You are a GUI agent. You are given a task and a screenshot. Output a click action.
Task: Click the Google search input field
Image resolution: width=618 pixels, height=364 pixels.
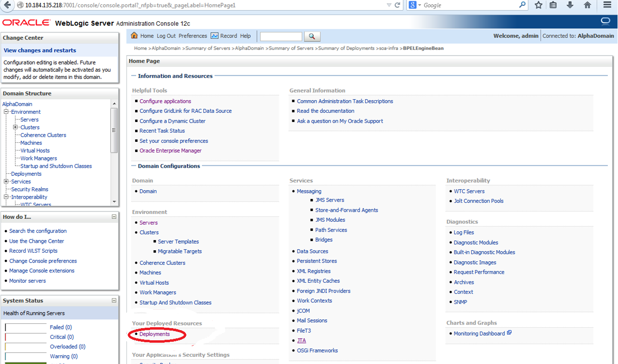470,5
